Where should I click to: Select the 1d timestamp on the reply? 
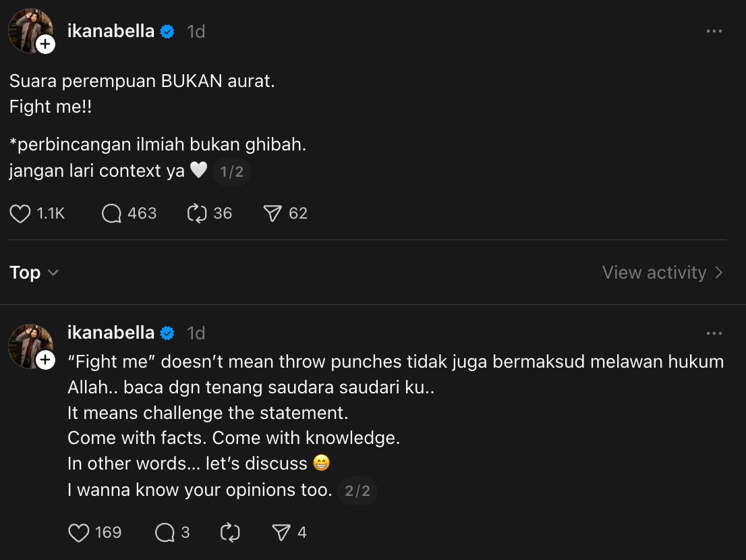point(197,333)
